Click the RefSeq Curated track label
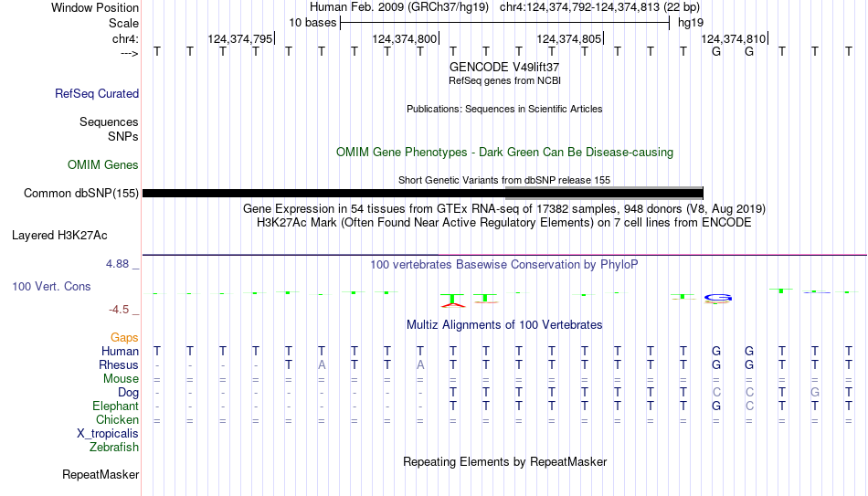The image size is (868, 496). pyautogui.click(x=96, y=93)
